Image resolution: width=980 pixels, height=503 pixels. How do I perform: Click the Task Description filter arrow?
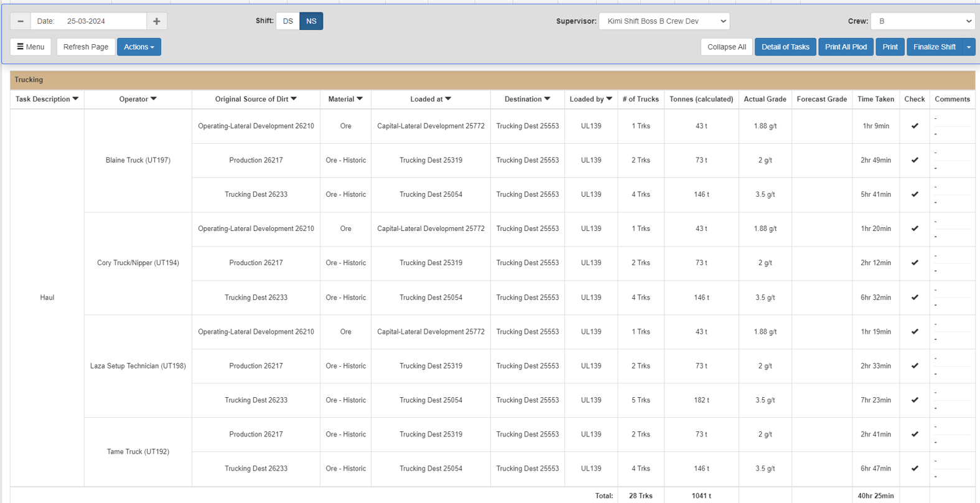76,99
